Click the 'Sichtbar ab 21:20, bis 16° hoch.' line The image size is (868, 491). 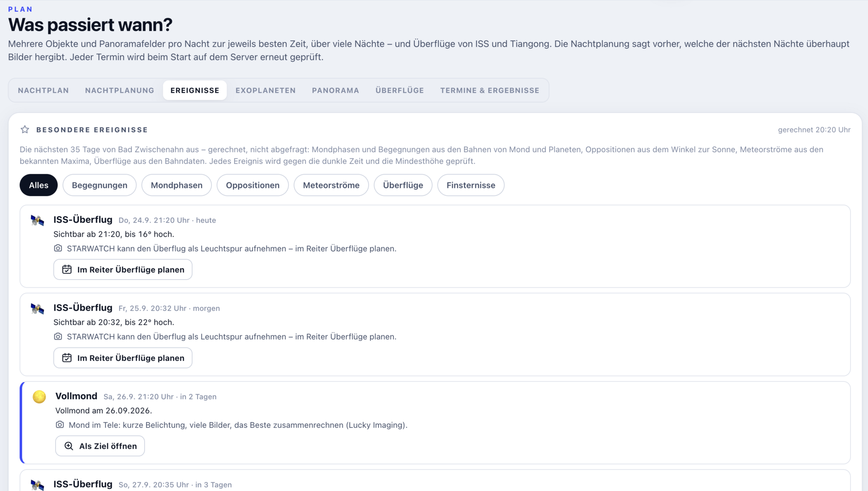click(114, 234)
